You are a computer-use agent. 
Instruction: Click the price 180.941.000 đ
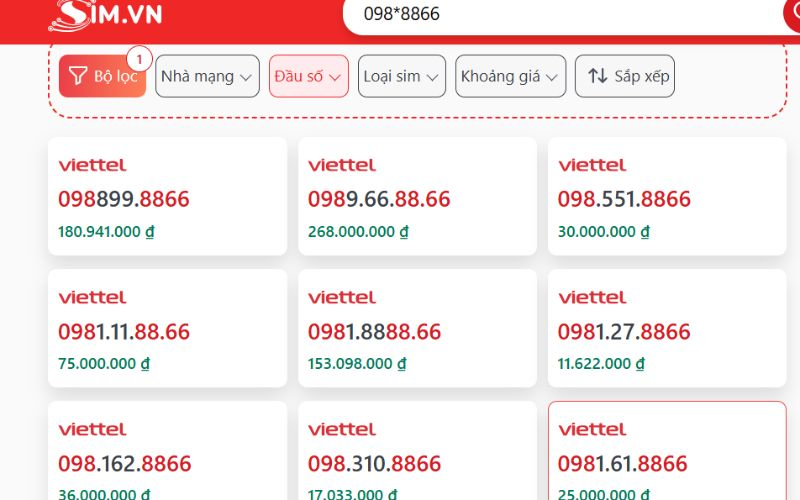(106, 232)
